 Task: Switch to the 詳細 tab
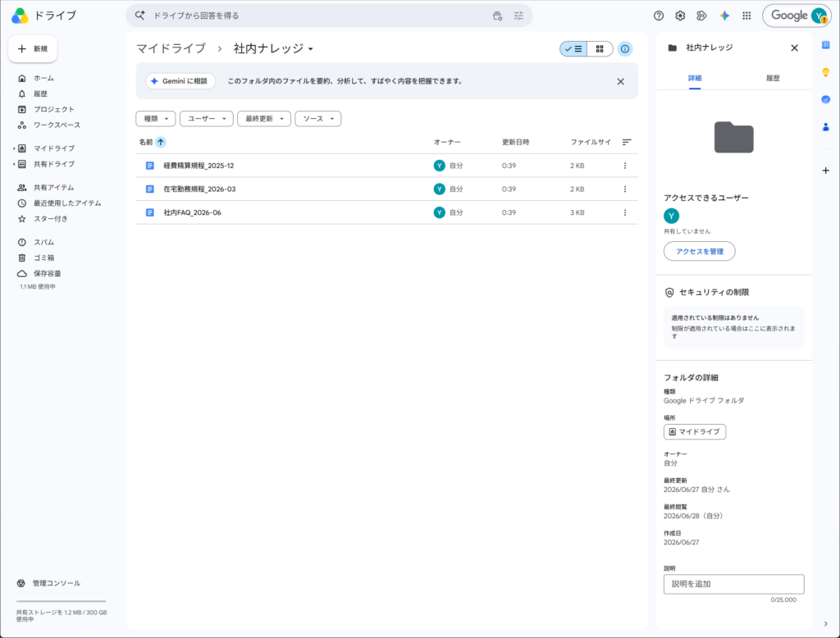click(x=694, y=78)
